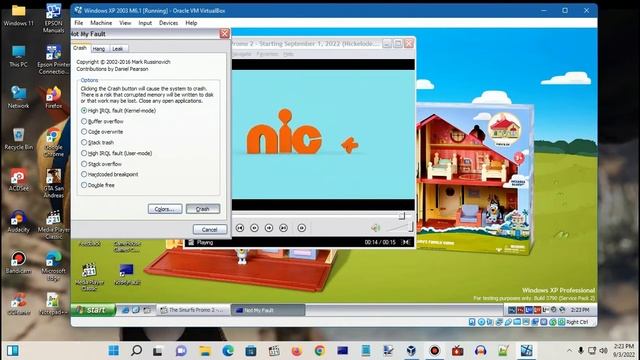Open the notmyfault shortcut on XP desktop

127,274
